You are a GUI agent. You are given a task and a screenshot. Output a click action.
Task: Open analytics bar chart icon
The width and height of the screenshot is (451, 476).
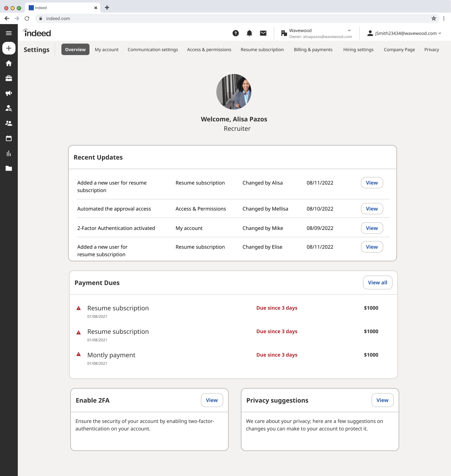pos(9,153)
